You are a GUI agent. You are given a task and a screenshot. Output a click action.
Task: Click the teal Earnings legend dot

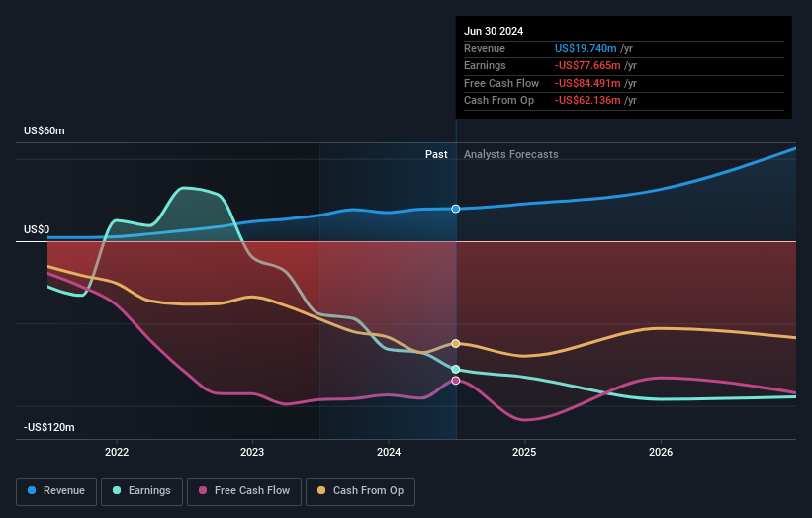117,490
